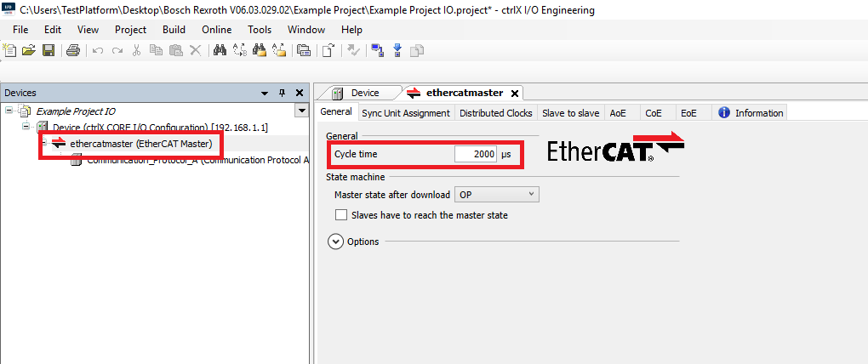Click the New Project toolbar icon
The image size is (868, 364).
point(10,51)
